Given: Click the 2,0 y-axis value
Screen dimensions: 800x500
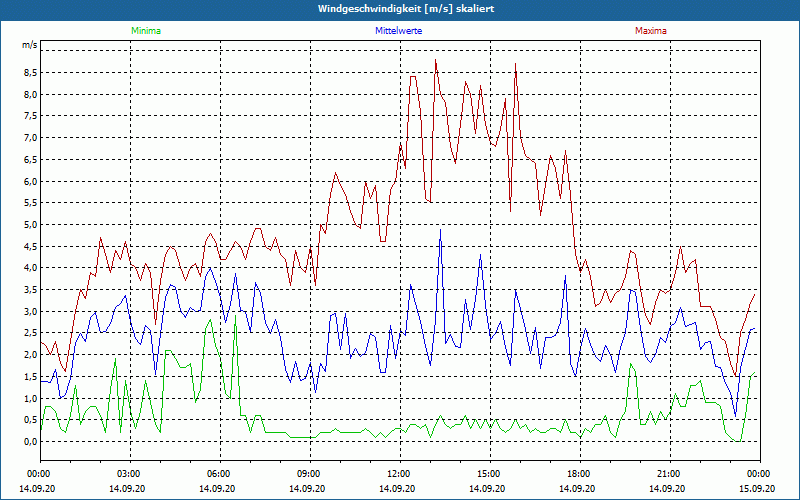Looking at the screenshot, I should coord(30,355).
